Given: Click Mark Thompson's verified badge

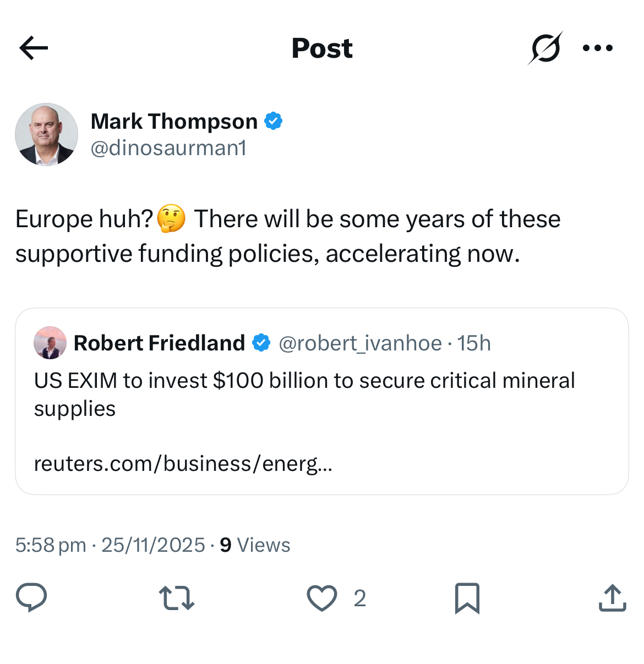Looking at the screenshot, I should point(274,121).
